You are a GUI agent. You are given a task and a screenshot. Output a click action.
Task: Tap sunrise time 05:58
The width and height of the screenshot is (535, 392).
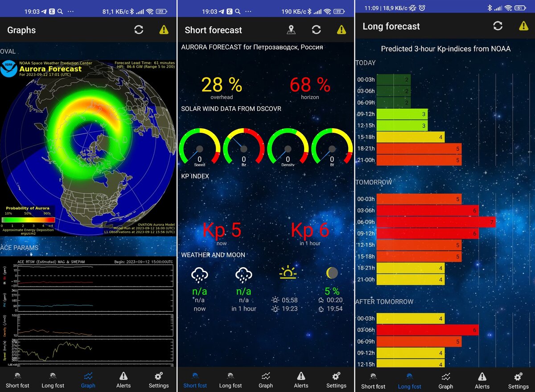(x=290, y=300)
